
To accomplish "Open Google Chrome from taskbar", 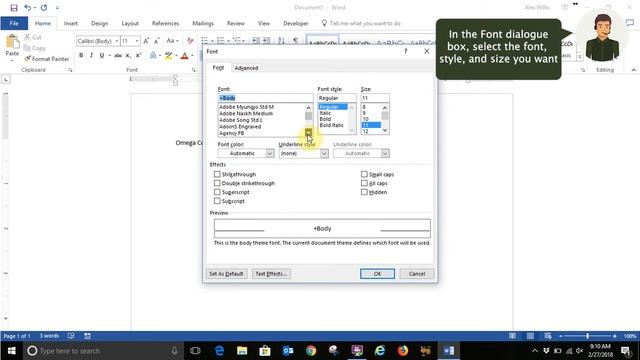I will coord(311,351).
